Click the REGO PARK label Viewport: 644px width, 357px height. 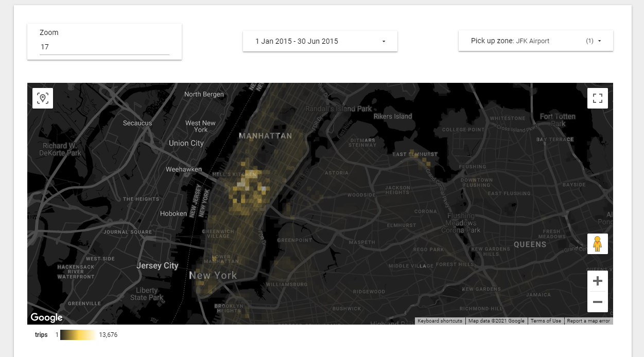tap(428, 249)
